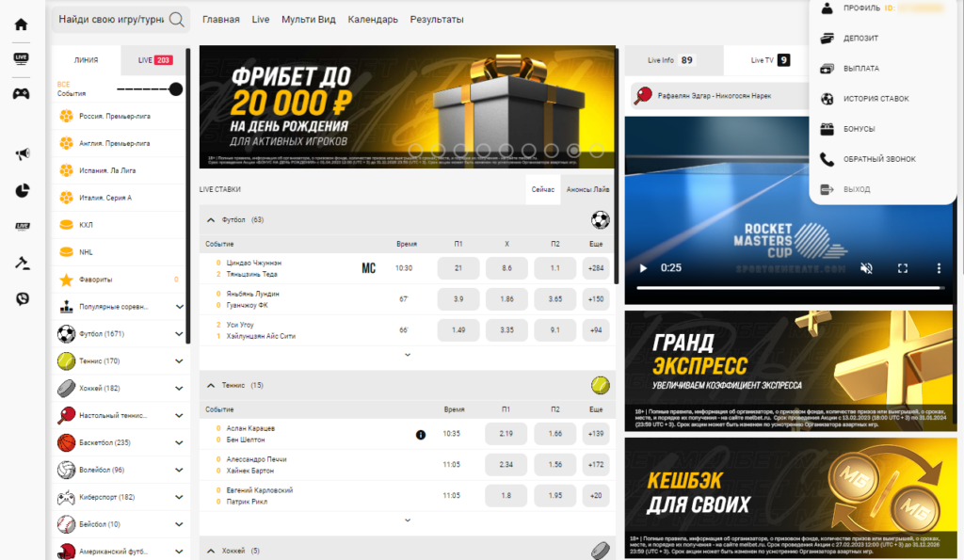
Task: Open the Фавориты star icon
Action: click(x=67, y=280)
